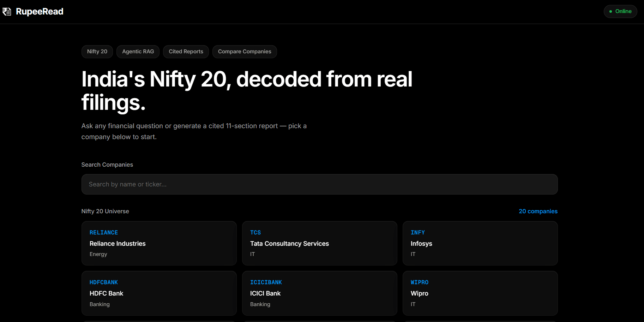The width and height of the screenshot is (644, 322).
Task: Open the Compare Companies pill
Action: click(245, 52)
